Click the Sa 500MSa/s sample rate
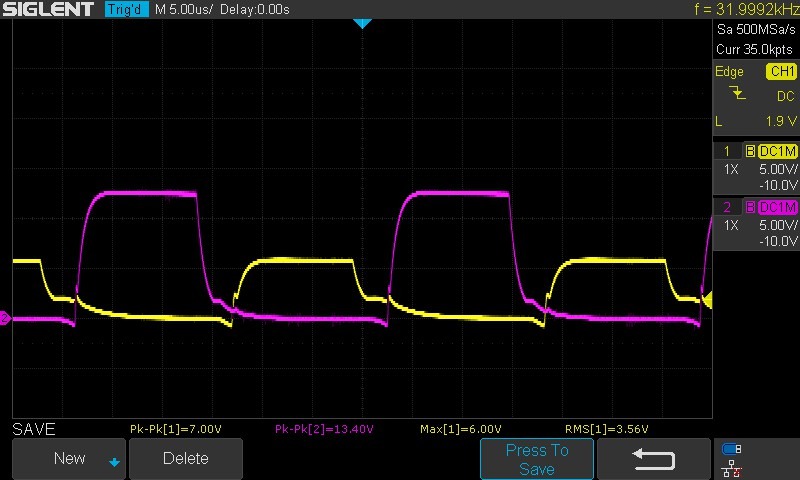Viewport: 800px width, 480px height. [x=756, y=29]
